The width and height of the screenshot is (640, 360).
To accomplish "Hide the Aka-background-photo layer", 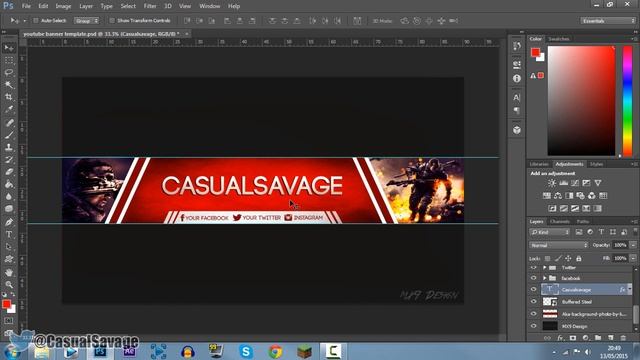I will point(533,314).
